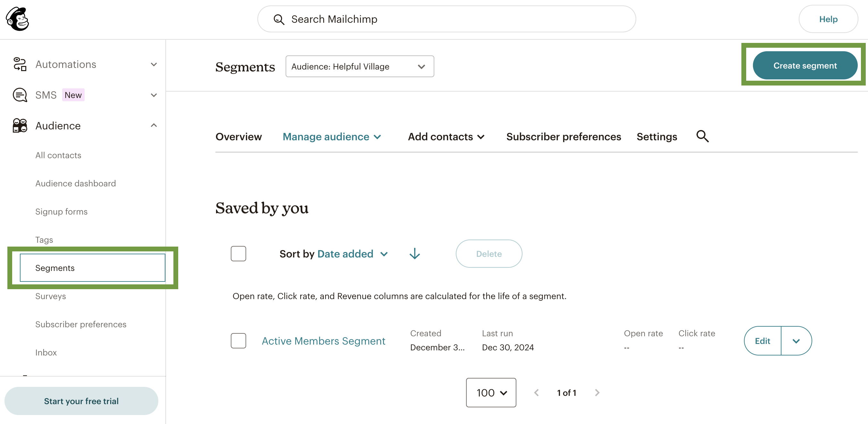
Task: Click the Help button
Action: 828,19
